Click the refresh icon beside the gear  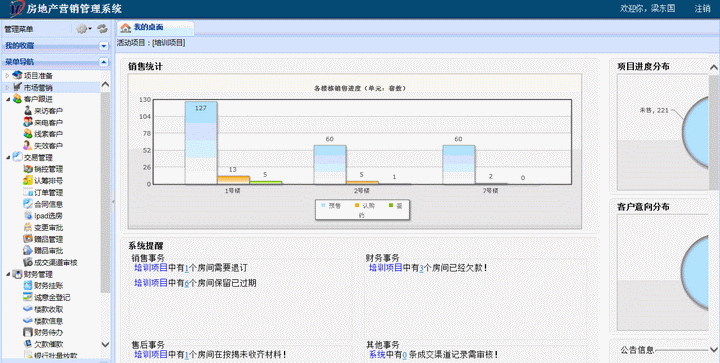coord(102,29)
